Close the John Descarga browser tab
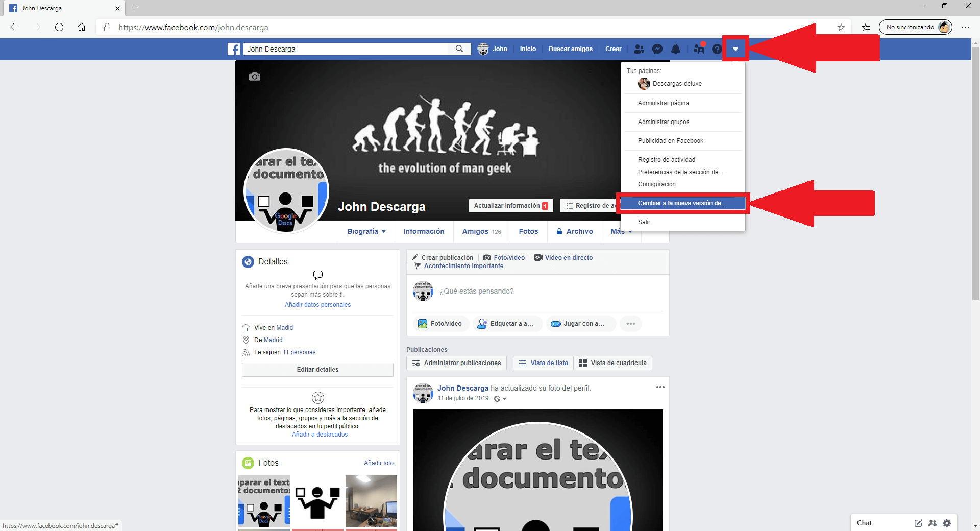The width and height of the screenshot is (980, 531). (117, 8)
